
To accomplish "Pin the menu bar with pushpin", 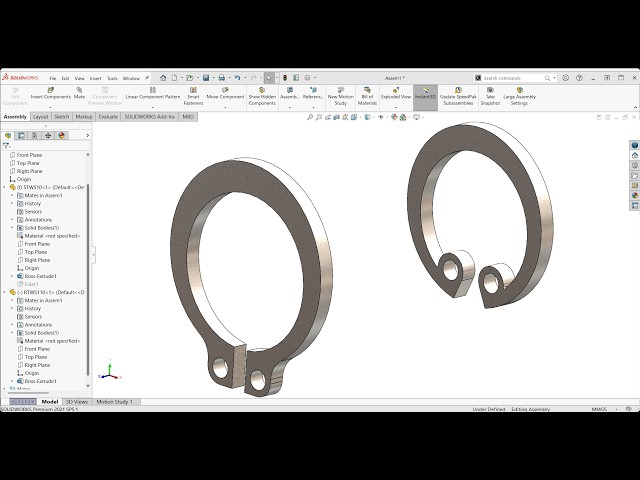I will pos(147,78).
